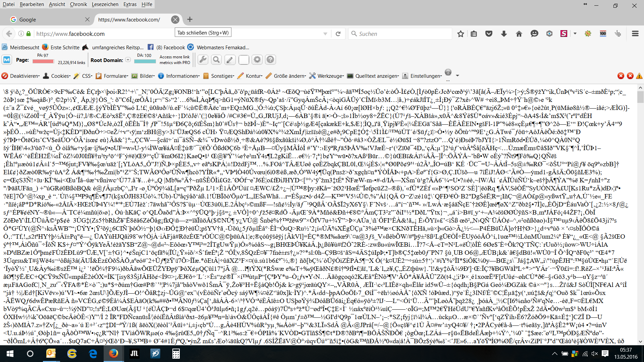The image size is (644, 362).
Task: Open Firefox from the Windows taskbar
Action: pos(113,354)
